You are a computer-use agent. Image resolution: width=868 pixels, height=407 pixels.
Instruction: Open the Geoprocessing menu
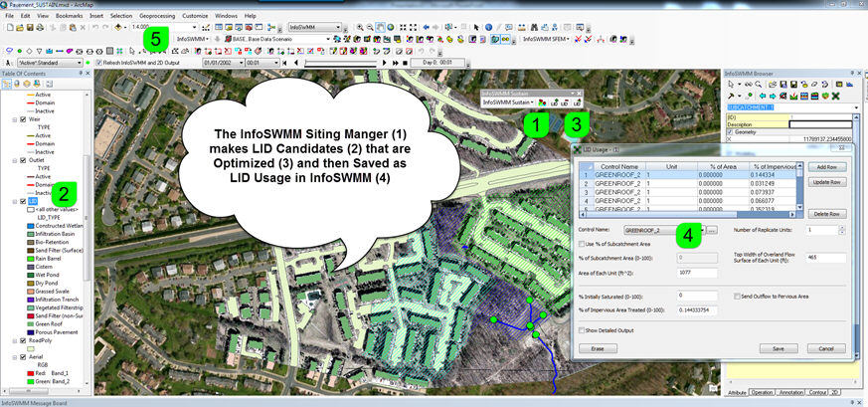pos(157,16)
